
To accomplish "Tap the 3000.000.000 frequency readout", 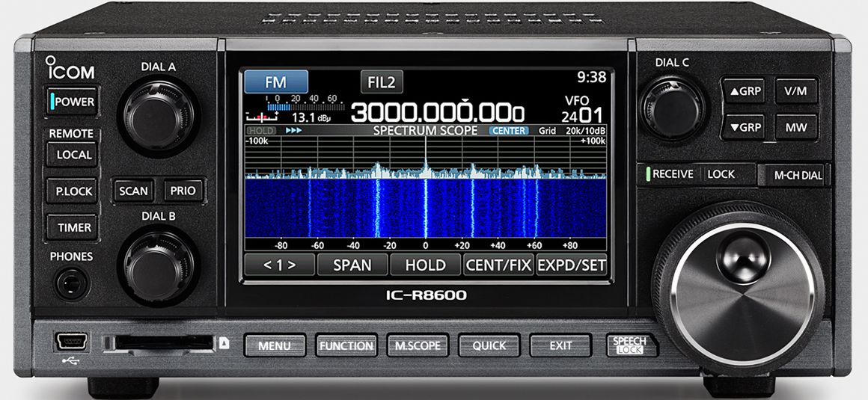I will coord(437,114).
